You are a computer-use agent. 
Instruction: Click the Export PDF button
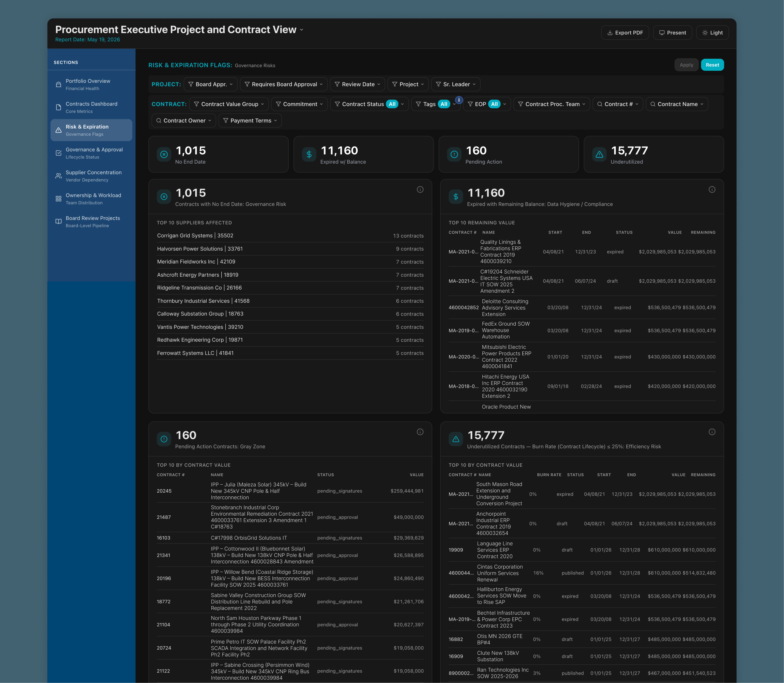(625, 33)
